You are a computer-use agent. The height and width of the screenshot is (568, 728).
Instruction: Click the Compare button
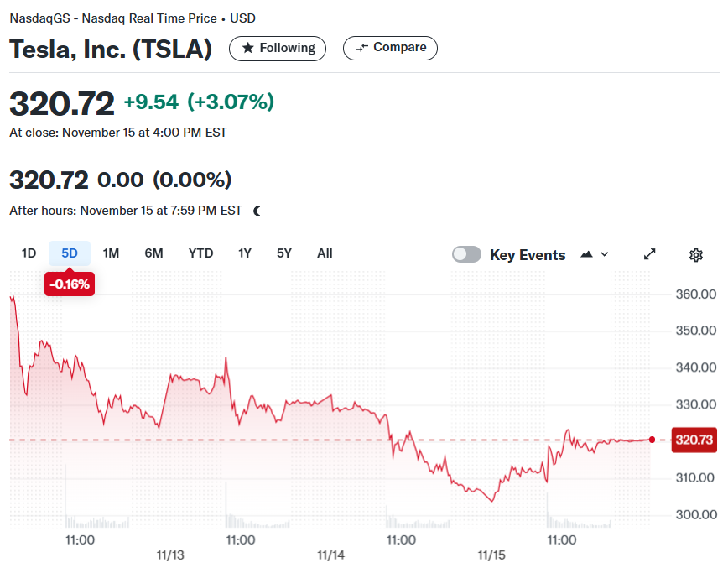(390, 48)
